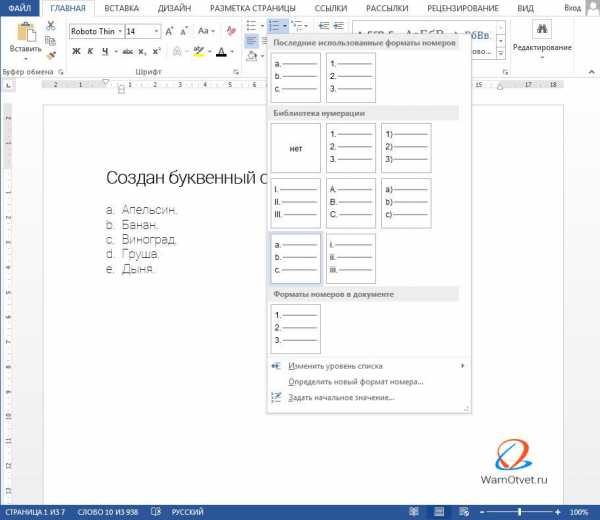Switch to the ССЫЛКИ tab
600x520 pixels.
point(331,8)
